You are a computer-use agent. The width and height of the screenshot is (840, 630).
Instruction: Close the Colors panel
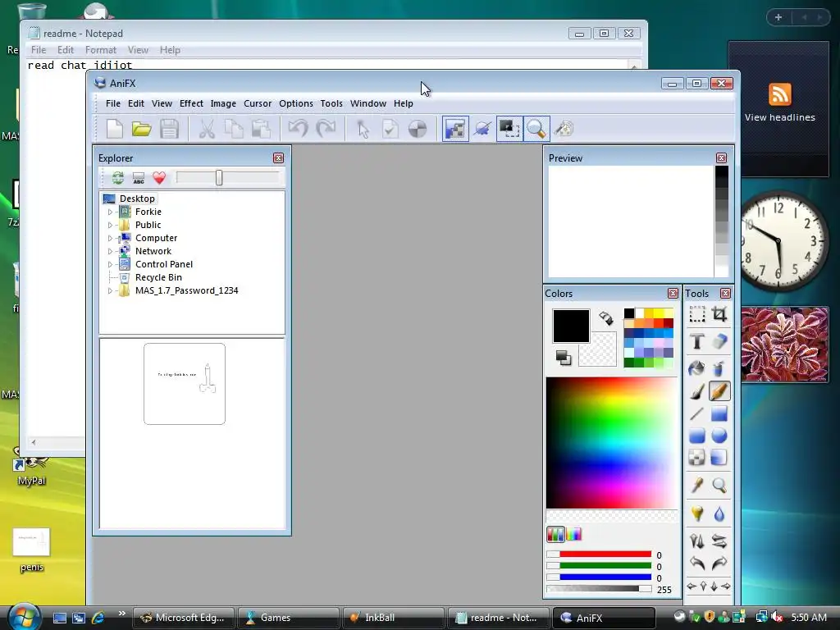[x=673, y=294]
